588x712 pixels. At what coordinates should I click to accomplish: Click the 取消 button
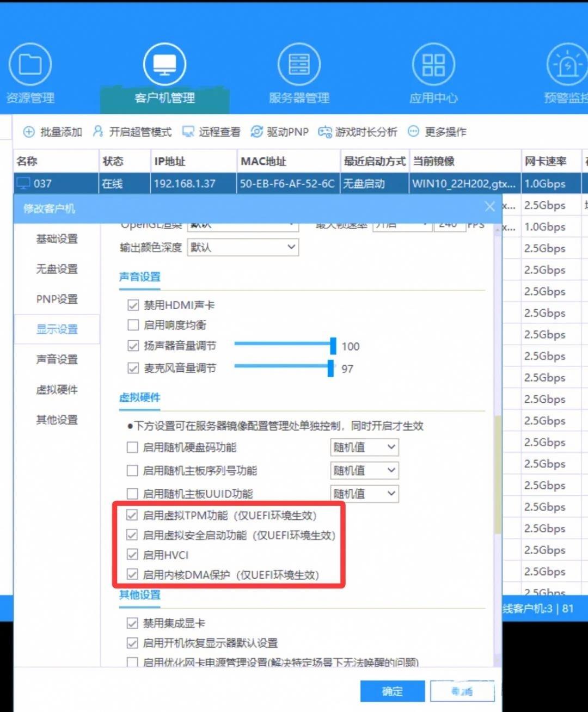[462, 691]
